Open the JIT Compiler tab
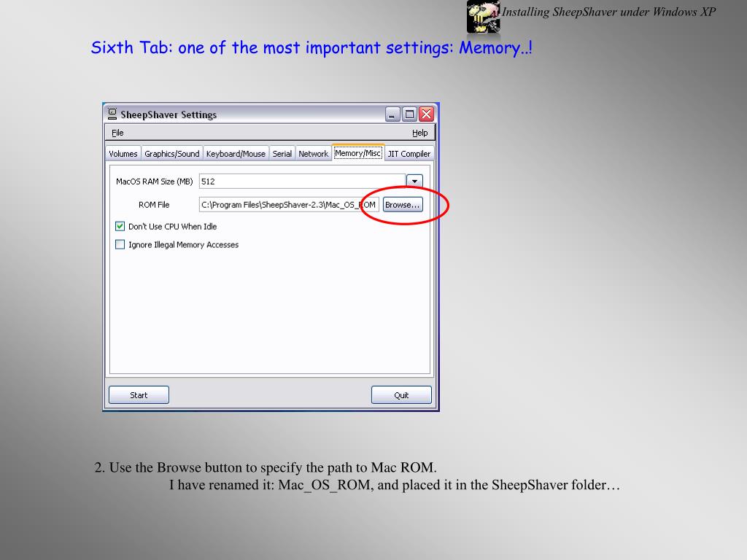747x560 pixels. (409, 154)
